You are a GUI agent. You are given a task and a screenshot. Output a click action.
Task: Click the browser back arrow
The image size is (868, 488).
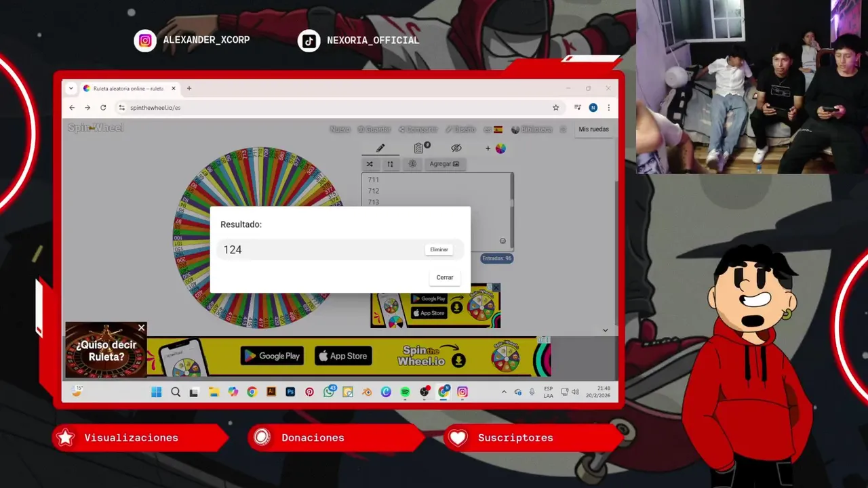click(x=72, y=108)
